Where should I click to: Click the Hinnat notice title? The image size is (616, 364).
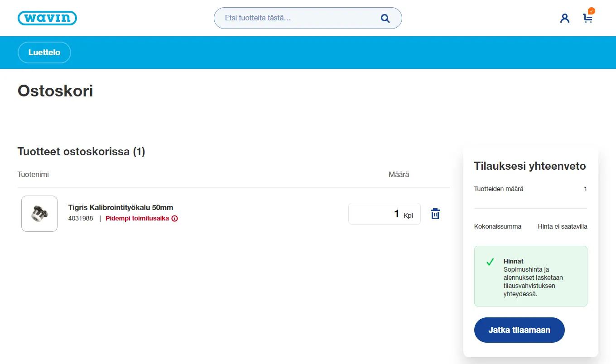click(x=514, y=261)
